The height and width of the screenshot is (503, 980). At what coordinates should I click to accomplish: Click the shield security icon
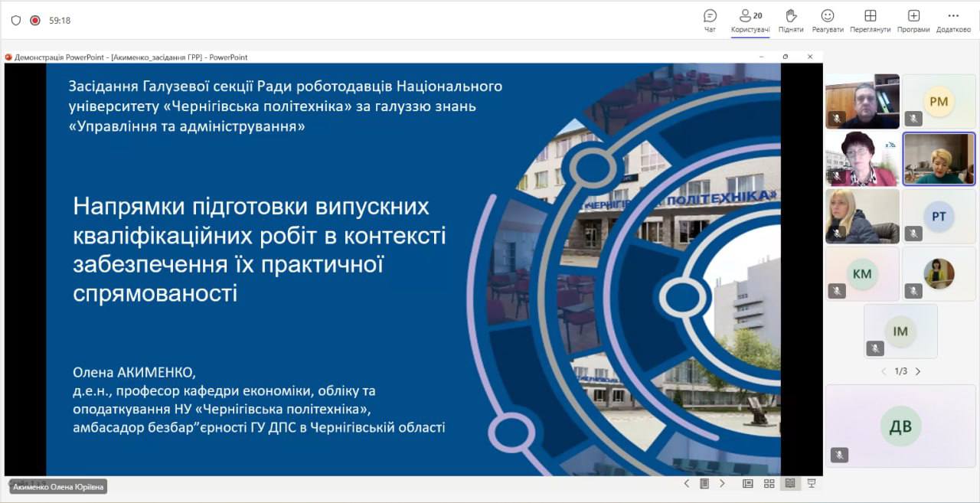tap(16, 21)
